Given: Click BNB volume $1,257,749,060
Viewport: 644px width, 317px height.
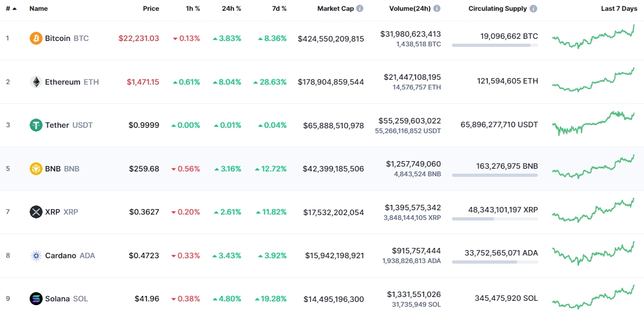Looking at the screenshot, I should 414,164.
